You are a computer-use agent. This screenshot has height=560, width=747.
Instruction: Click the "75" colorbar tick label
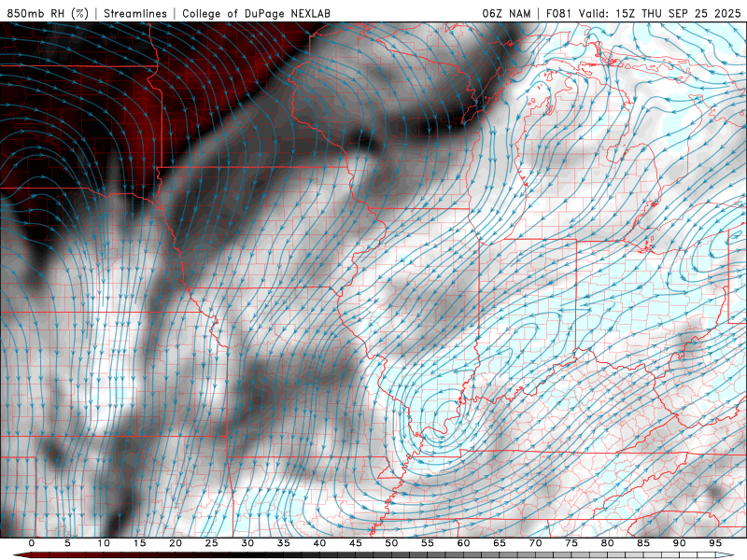571,543
